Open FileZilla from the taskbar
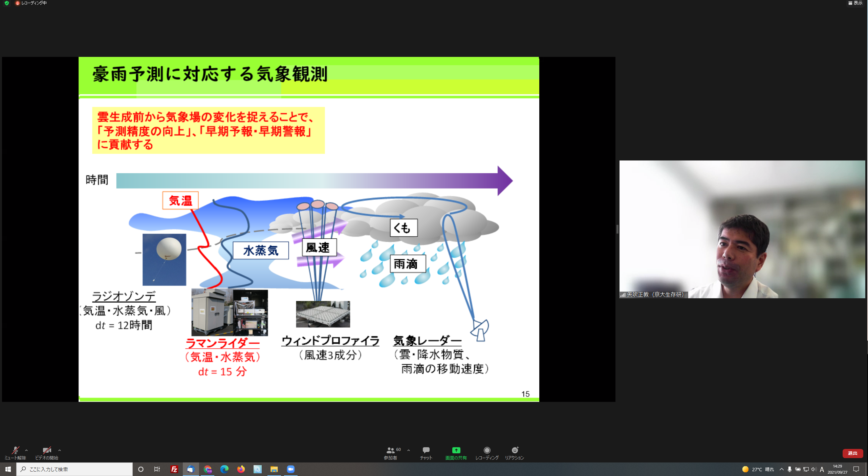 (x=174, y=469)
